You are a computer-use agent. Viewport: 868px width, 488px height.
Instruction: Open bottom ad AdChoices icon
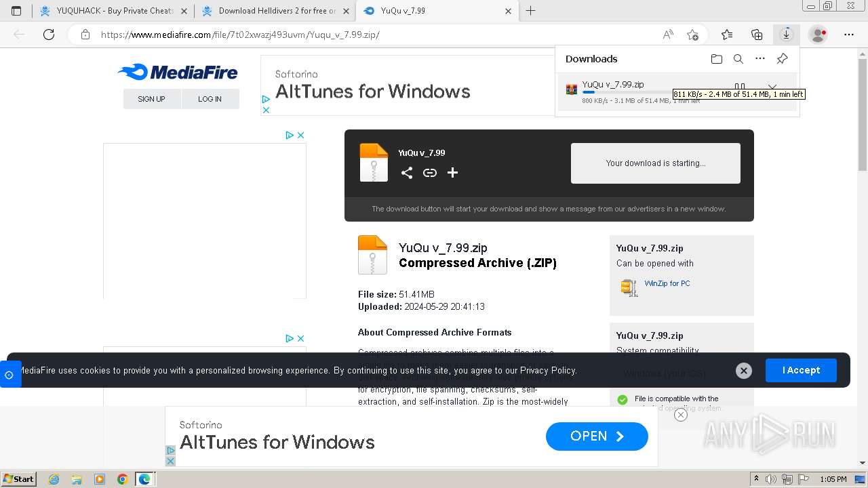171,451
